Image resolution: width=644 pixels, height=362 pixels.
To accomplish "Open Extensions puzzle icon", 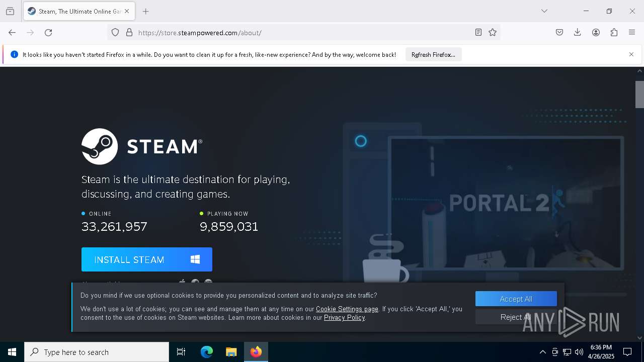I will (614, 33).
